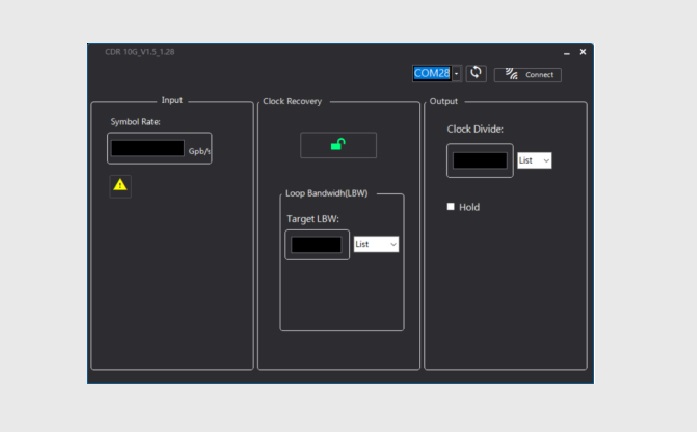Click the Clock Divide value field
The image size is (697, 432).
[480, 160]
